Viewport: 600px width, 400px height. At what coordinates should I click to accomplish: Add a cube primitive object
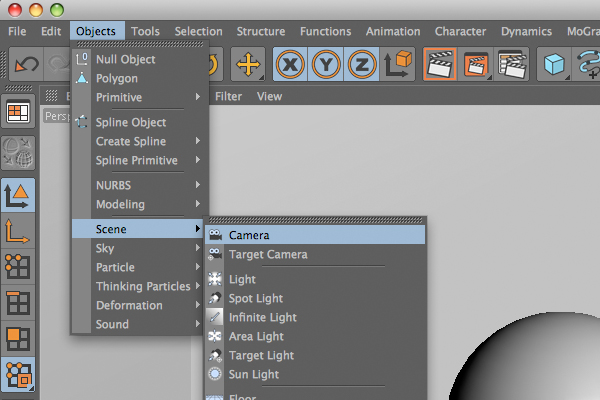tap(554, 64)
